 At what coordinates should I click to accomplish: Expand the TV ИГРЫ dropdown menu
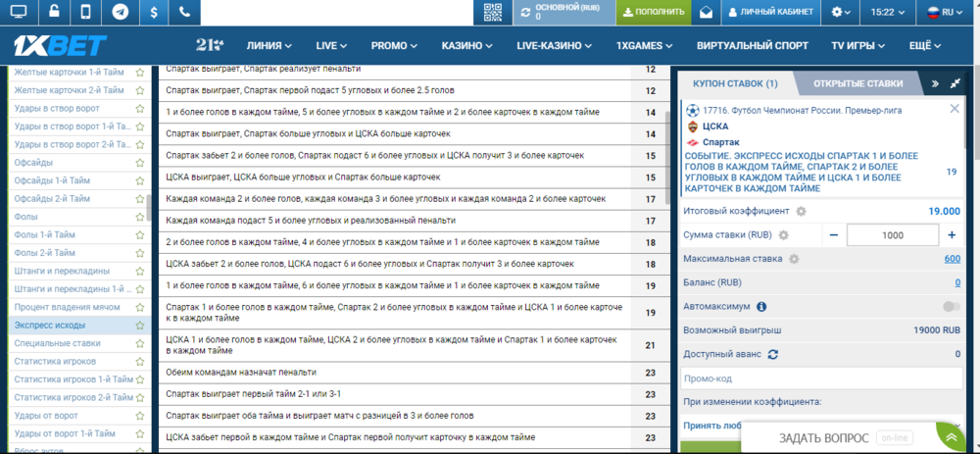[858, 46]
